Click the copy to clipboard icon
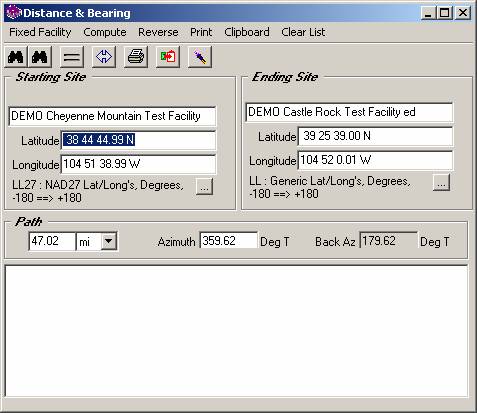The width and height of the screenshot is (477, 413). (x=168, y=57)
